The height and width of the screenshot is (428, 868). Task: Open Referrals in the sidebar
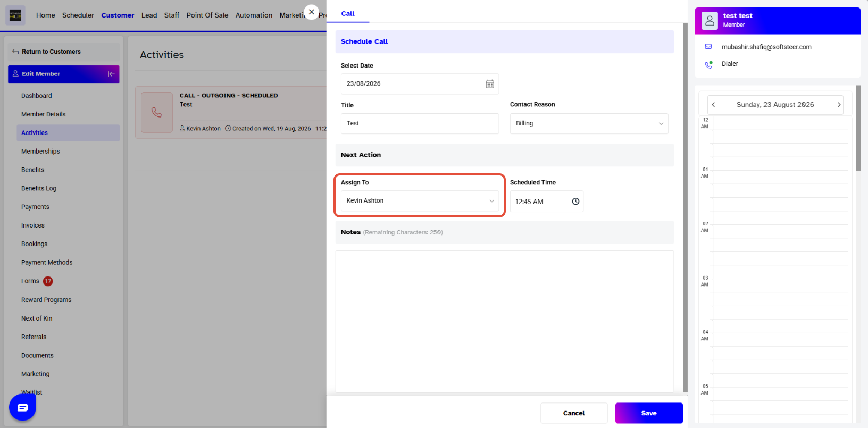tap(34, 337)
